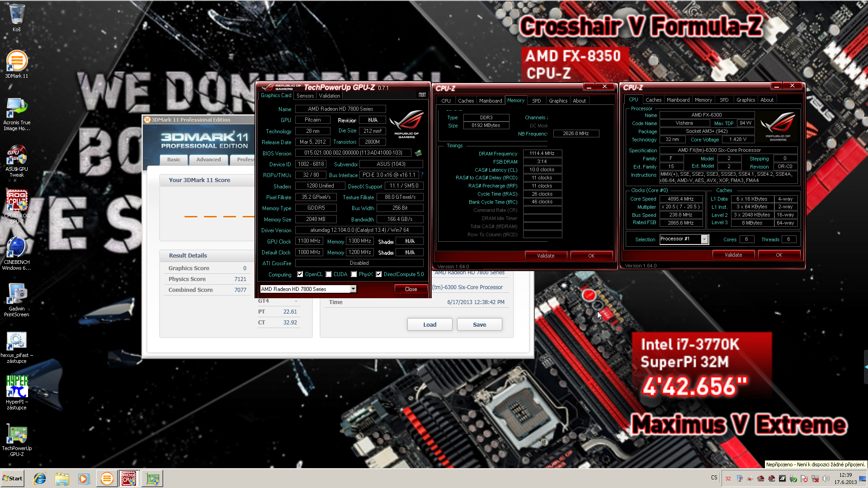
Task: Click the Save button in 3DMark 11 results
Action: click(x=479, y=324)
